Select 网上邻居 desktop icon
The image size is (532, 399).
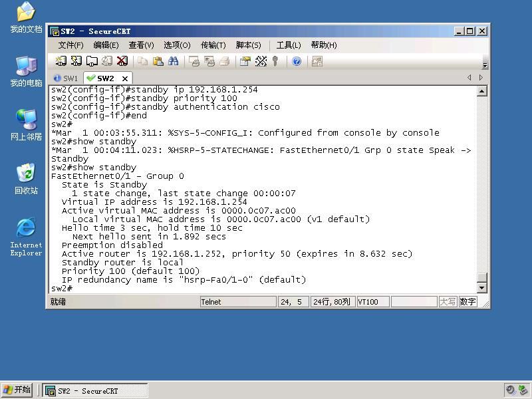[x=26, y=125]
